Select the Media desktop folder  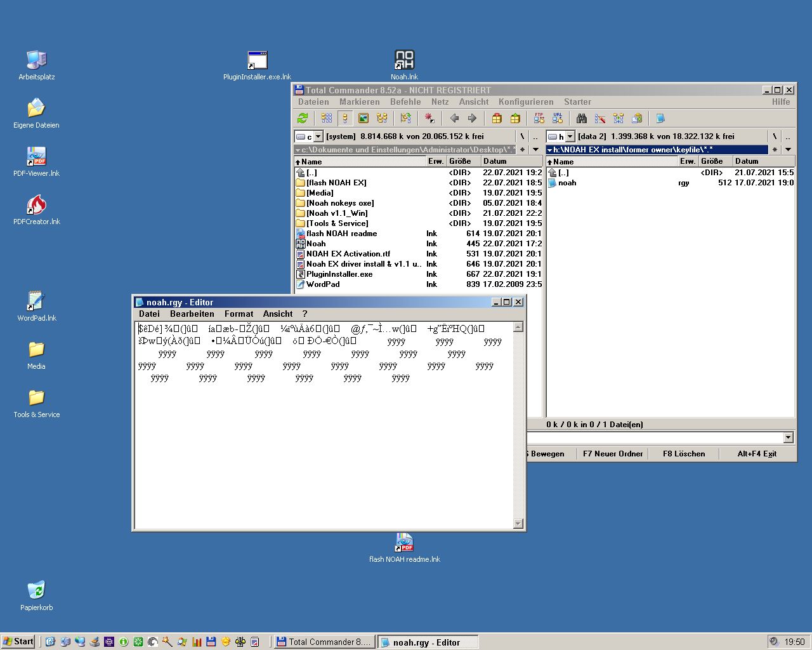36,355
